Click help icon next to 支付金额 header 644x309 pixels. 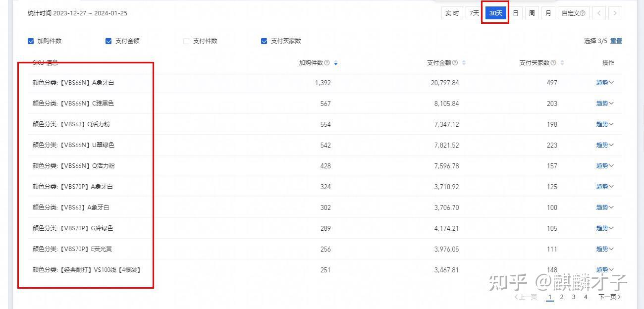click(x=455, y=63)
